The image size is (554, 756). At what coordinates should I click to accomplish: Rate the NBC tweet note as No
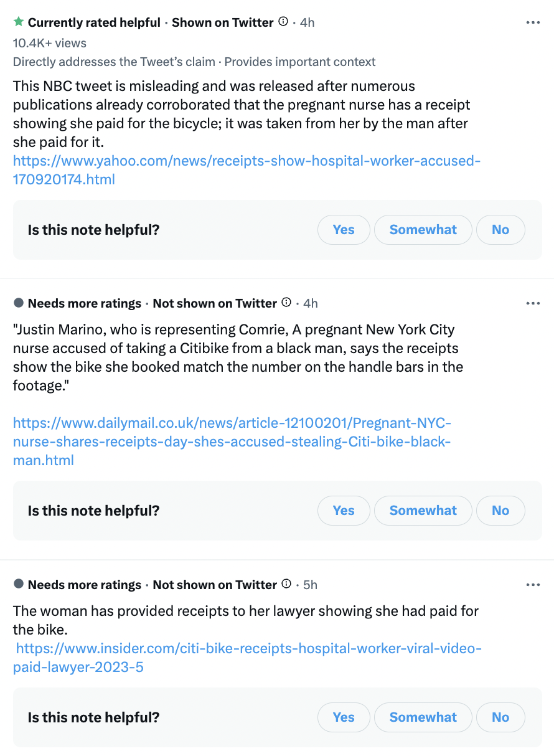[x=500, y=230]
